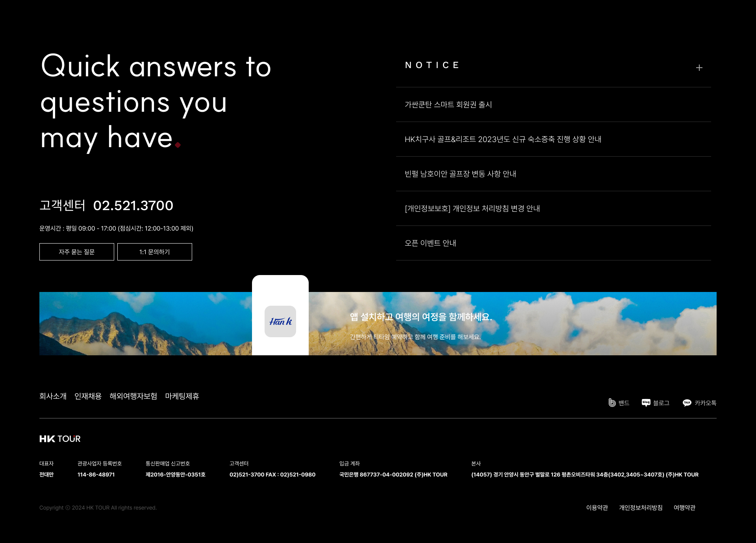Open the Band social icon
Screen dimensions: 756x543
tap(612, 403)
